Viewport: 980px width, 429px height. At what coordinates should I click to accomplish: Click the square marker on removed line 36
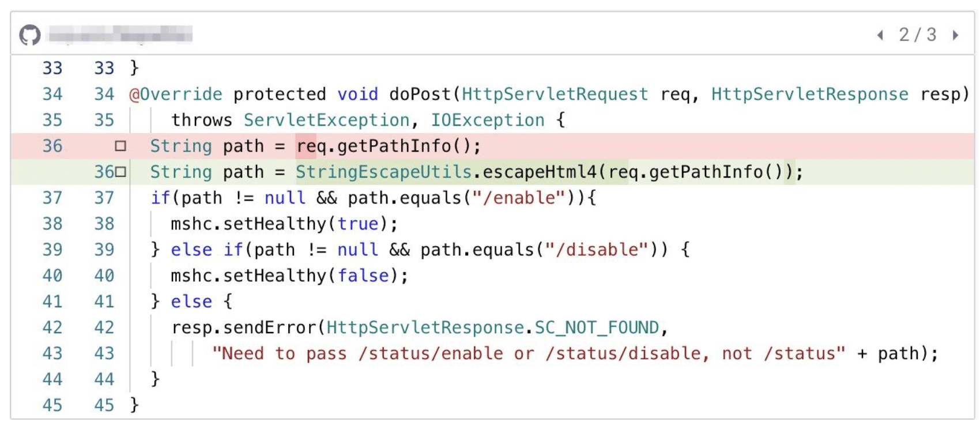(120, 146)
